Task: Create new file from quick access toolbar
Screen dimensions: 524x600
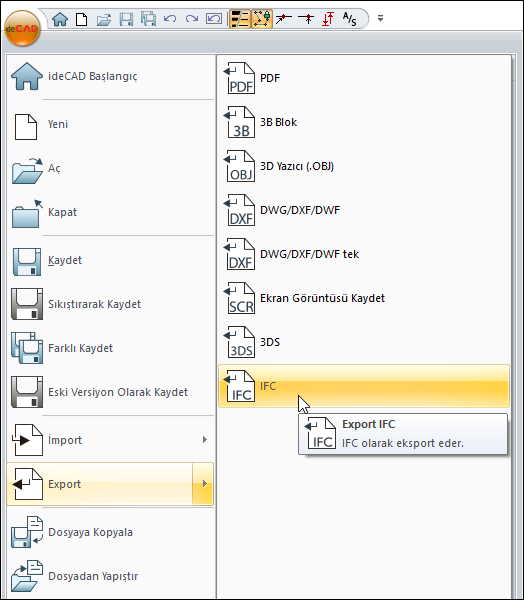Action: (x=81, y=19)
